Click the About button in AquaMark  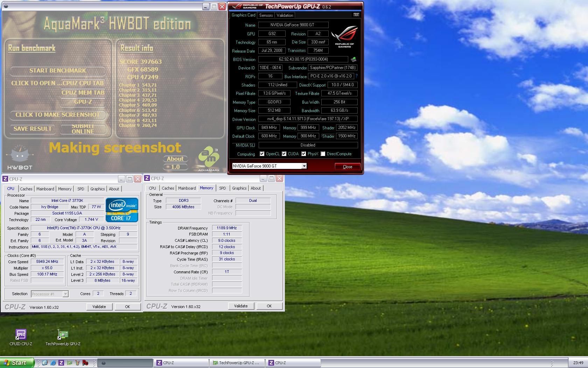[175, 159]
